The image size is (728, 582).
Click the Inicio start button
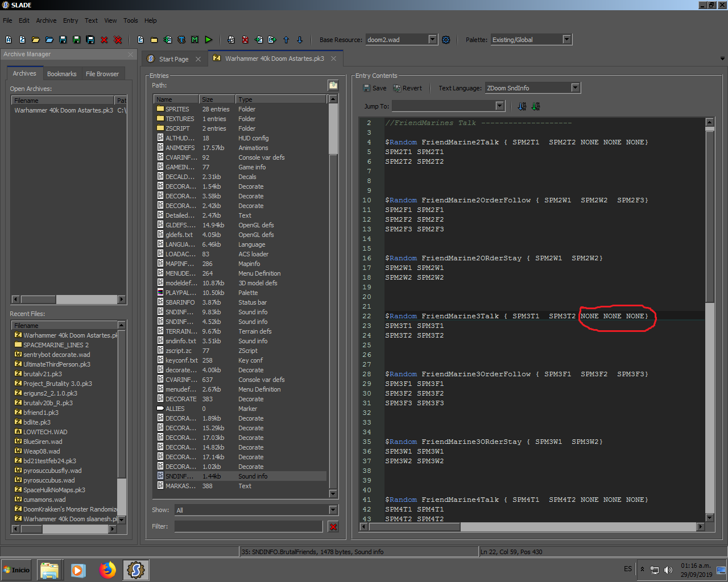(17, 570)
